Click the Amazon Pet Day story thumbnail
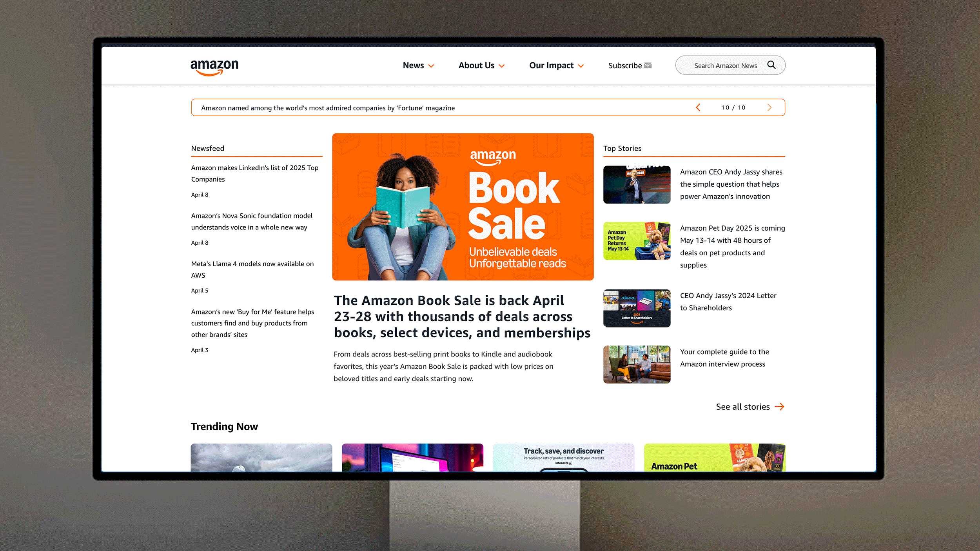This screenshot has width=980, height=551. click(637, 240)
